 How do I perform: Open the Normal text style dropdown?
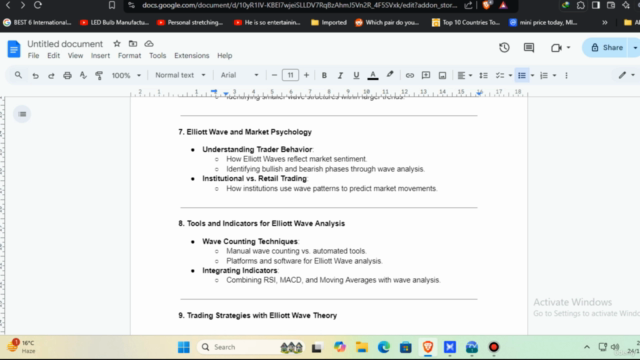pyautogui.click(x=180, y=75)
